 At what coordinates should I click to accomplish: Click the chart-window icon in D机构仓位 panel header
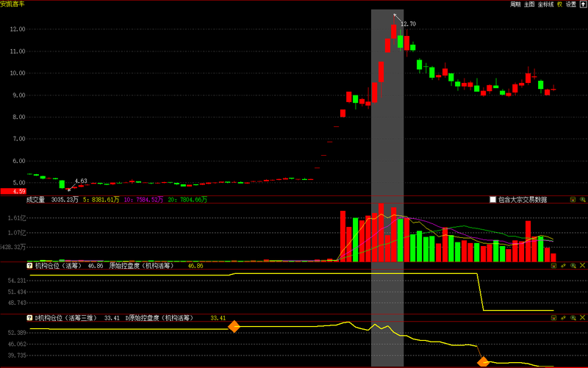pos(553,318)
